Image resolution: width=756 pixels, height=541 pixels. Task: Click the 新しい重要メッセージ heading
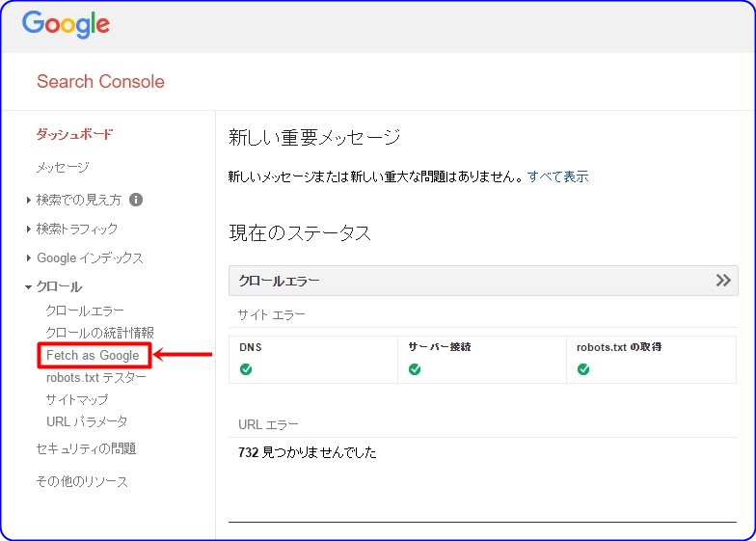pos(314,137)
